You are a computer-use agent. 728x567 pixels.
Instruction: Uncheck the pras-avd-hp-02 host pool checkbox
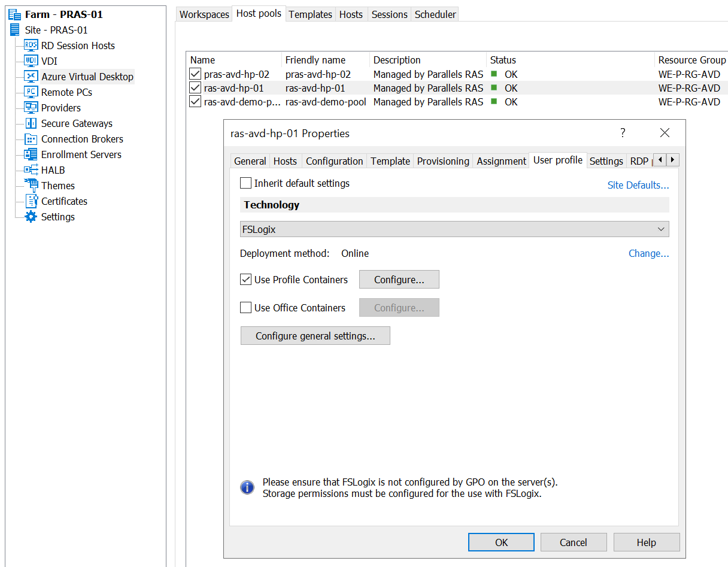195,74
